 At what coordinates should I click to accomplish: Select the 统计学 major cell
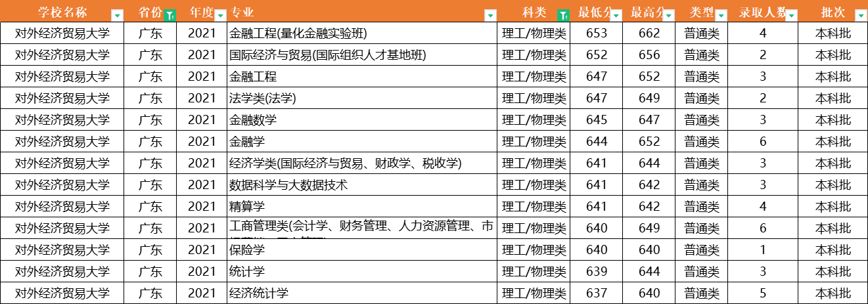click(362, 272)
